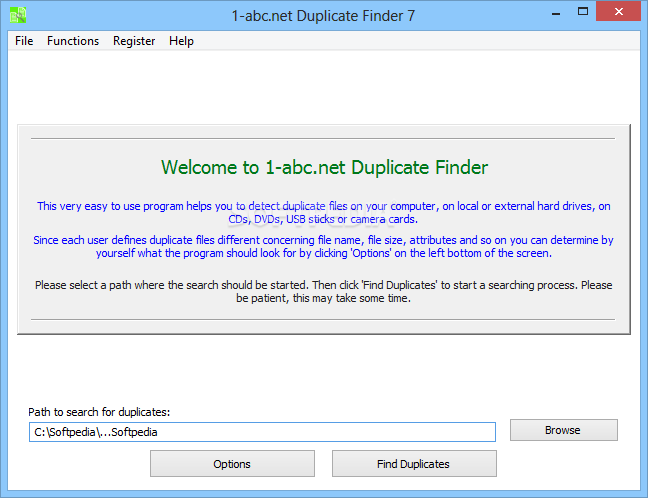Open the Register menu
The image size is (648, 498).
point(134,41)
